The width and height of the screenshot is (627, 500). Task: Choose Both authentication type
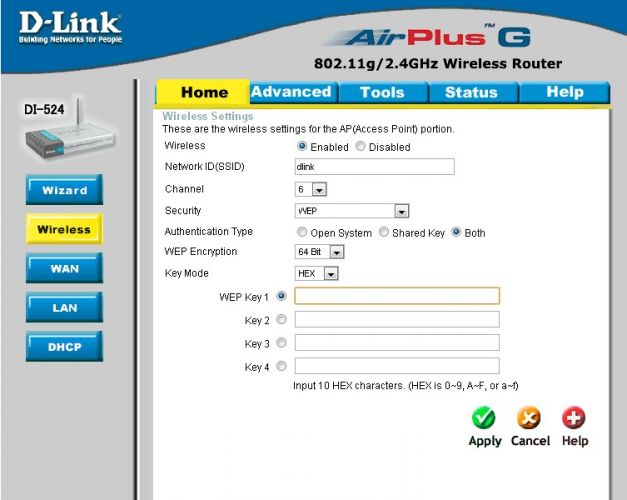(x=456, y=232)
